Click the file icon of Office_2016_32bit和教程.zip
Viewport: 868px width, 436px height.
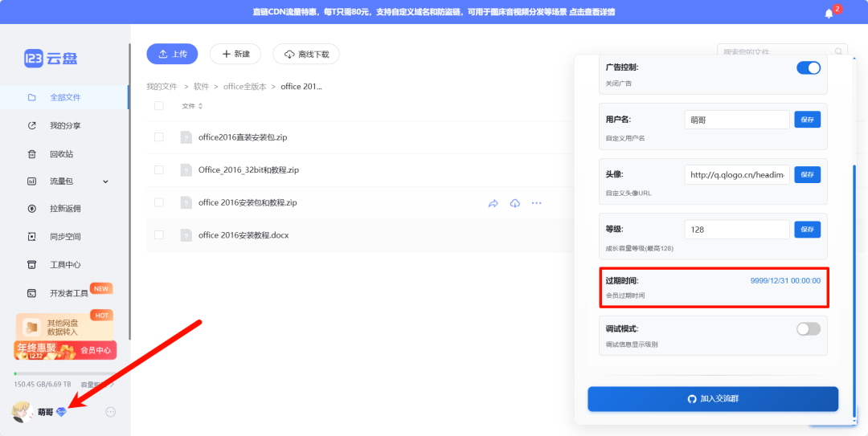pos(186,170)
